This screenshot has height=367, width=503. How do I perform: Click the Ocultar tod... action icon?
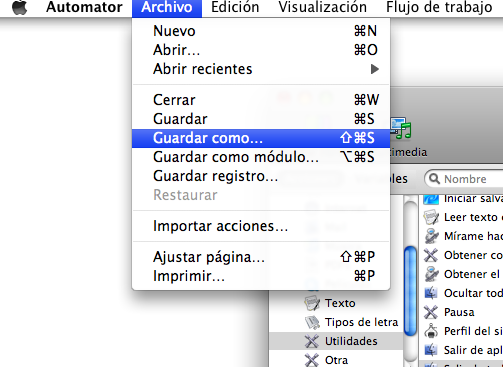point(431,293)
